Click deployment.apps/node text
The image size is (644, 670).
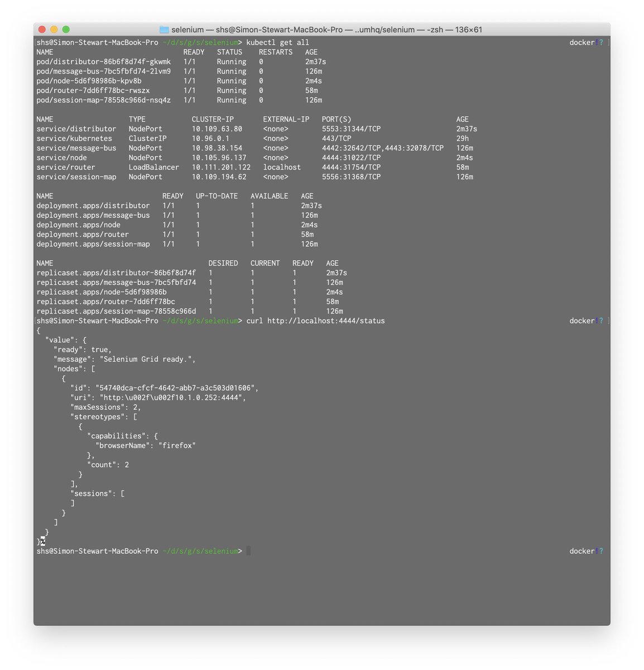[79, 225]
